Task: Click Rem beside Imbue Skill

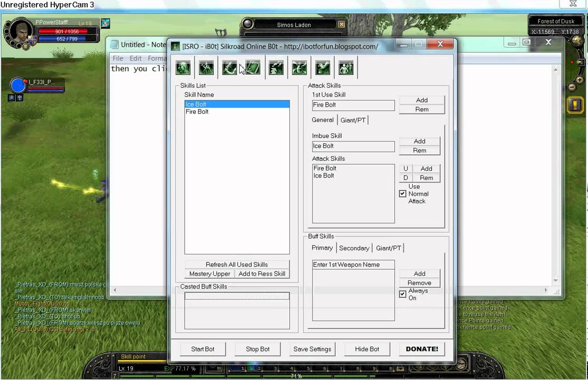Action: tap(420, 150)
